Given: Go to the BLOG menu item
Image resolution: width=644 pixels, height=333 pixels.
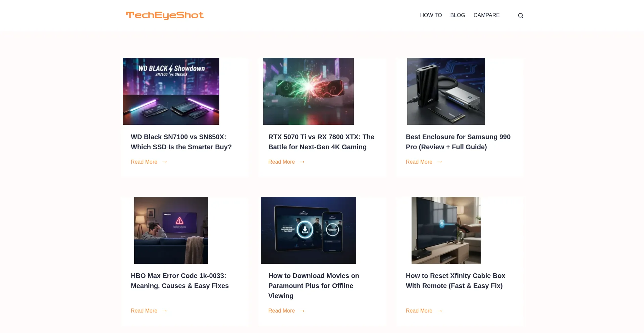Looking at the screenshot, I should tap(458, 15).
